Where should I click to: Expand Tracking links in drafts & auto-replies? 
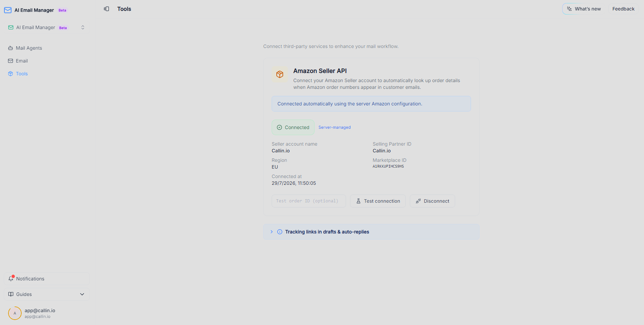click(371, 232)
